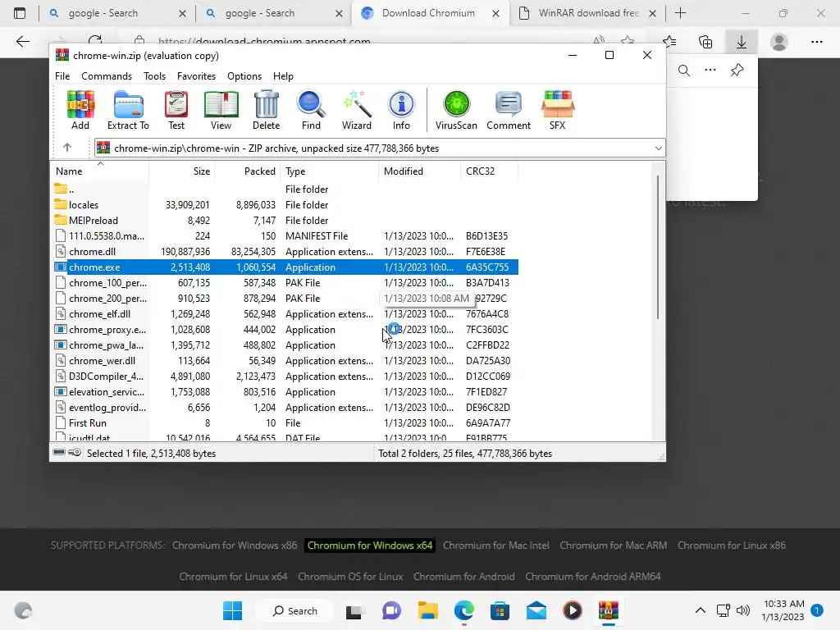This screenshot has height=630, width=840.
Task: Click the downloads icon in Edge toolbar
Action: point(742,42)
